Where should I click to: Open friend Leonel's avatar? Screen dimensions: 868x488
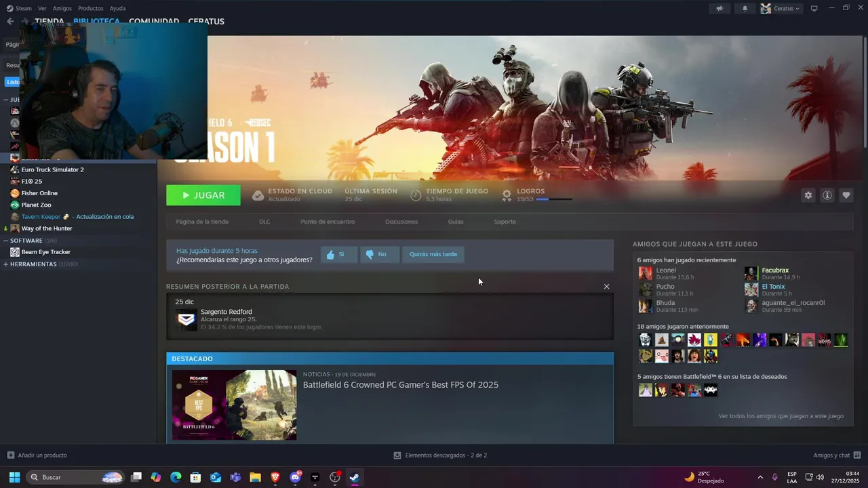pyautogui.click(x=645, y=273)
